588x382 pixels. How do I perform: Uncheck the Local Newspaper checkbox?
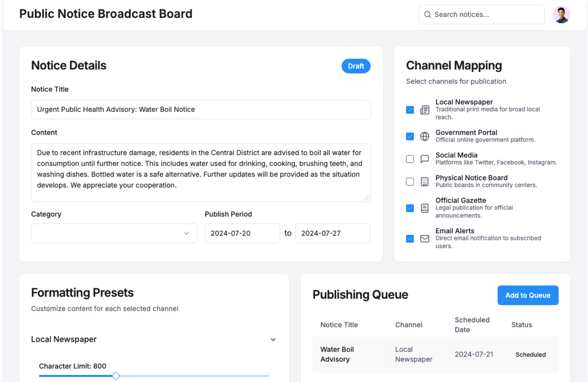tap(410, 110)
